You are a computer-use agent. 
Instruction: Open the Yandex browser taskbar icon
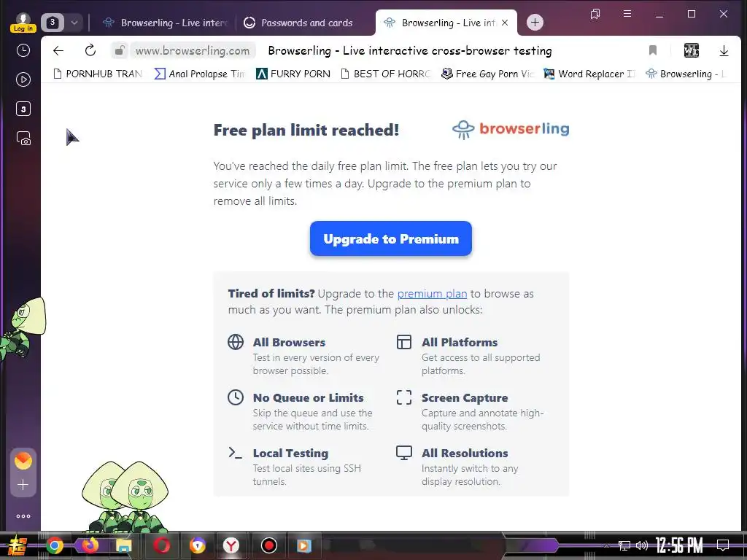pos(231,545)
